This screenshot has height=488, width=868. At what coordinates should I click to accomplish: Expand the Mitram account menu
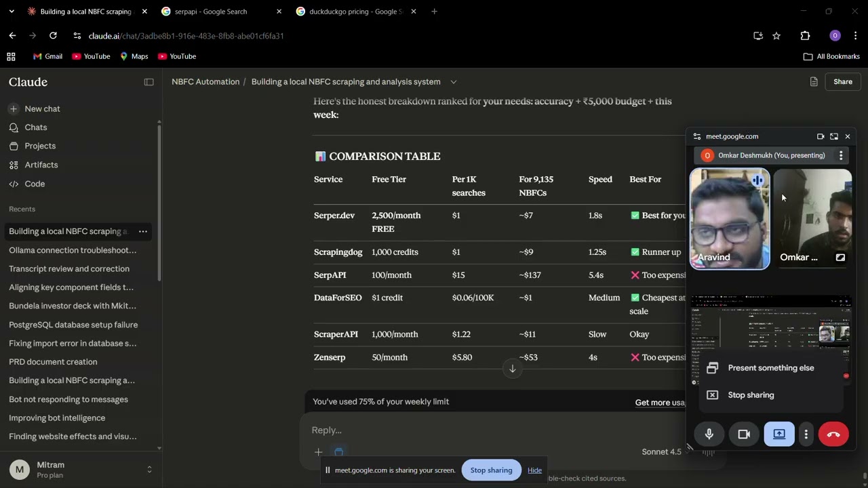pos(81,470)
